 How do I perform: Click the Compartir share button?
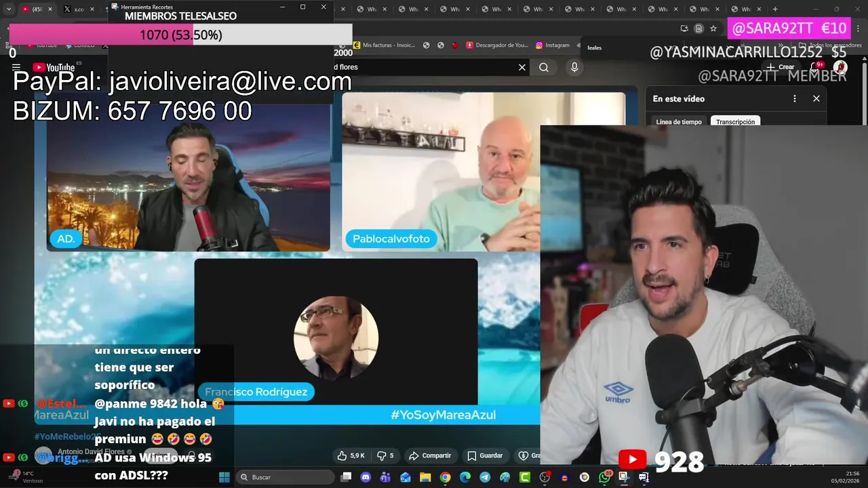tap(430, 455)
